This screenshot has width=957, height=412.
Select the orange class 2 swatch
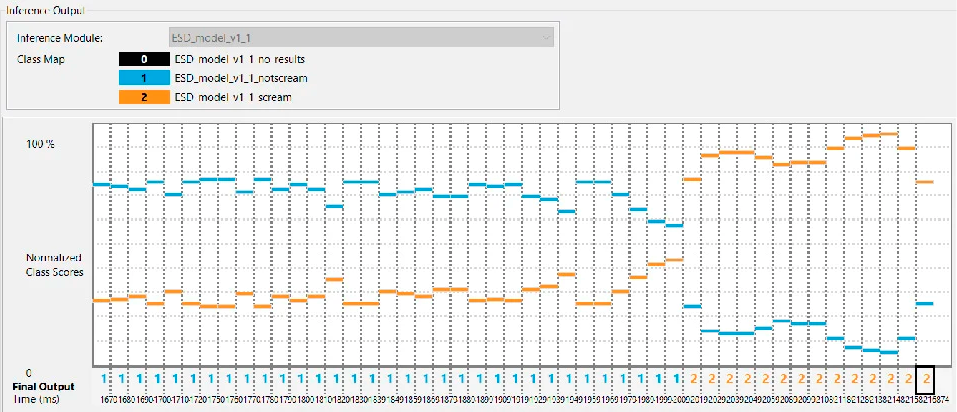click(144, 97)
